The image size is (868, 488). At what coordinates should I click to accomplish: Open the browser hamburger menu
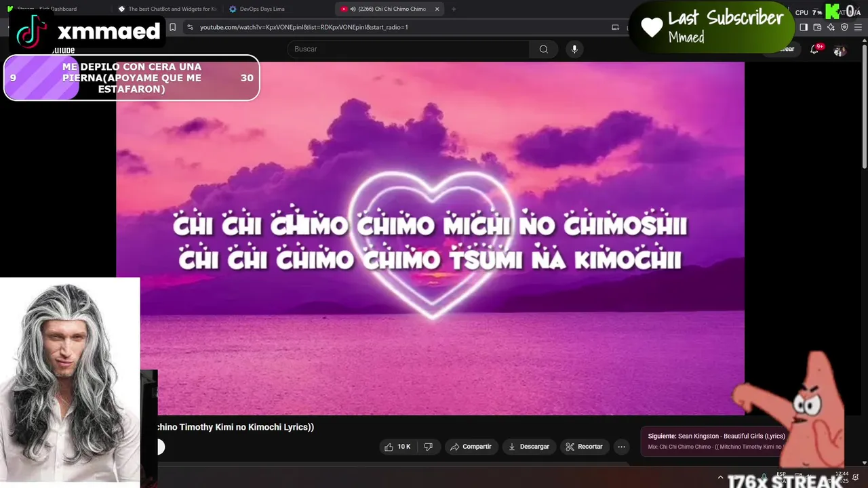[x=858, y=27]
